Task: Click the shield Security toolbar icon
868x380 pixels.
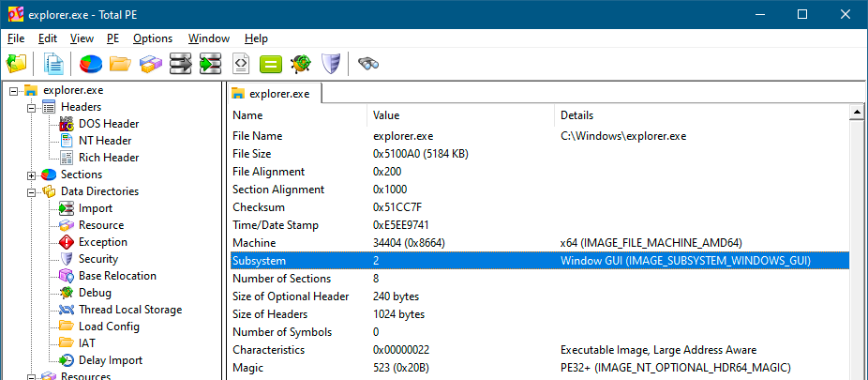Action: click(329, 64)
